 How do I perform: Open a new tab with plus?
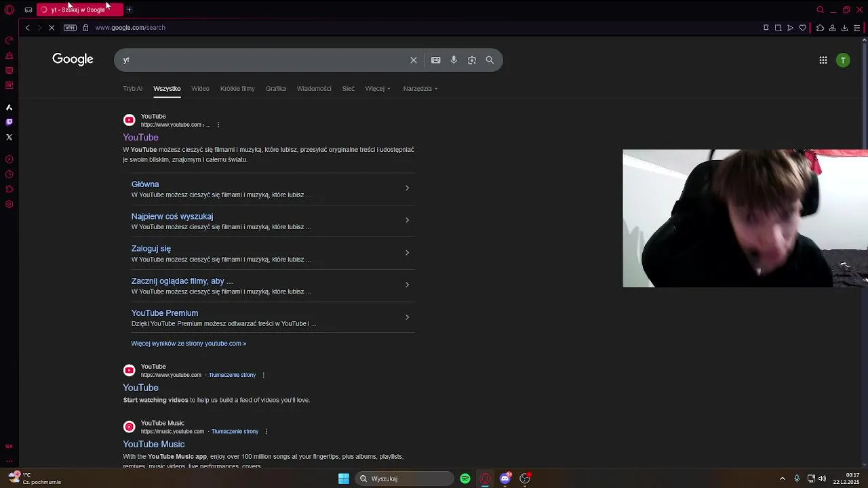(x=129, y=9)
